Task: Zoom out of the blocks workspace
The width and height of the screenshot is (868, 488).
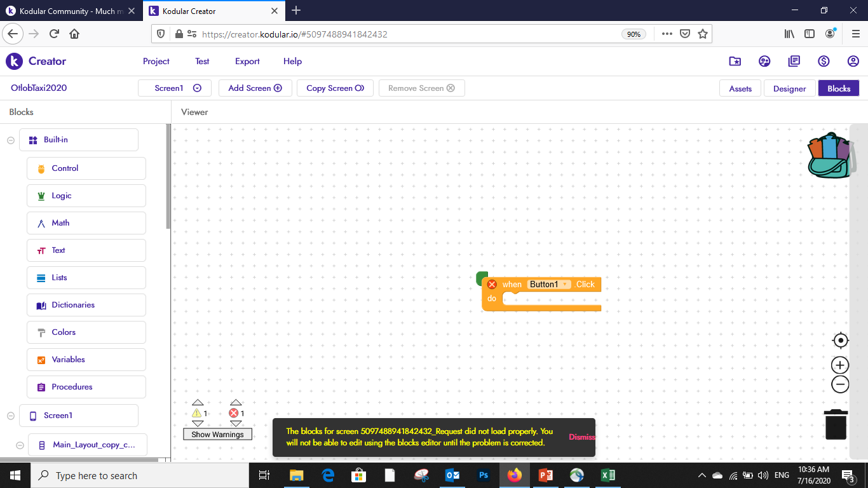Action: (x=840, y=384)
